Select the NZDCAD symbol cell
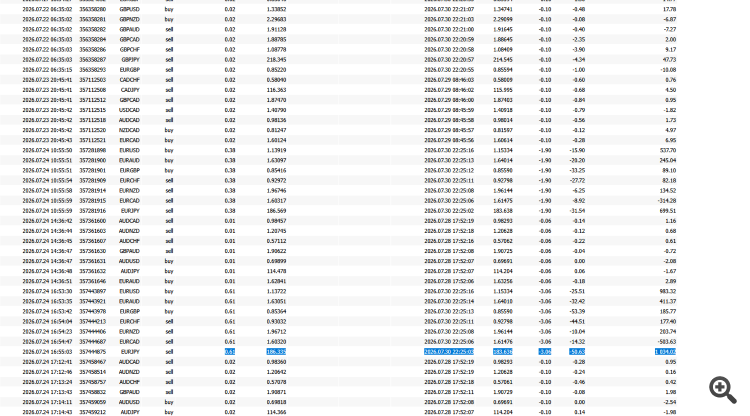Viewport: 750px width, 416px height. [x=129, y=130]
